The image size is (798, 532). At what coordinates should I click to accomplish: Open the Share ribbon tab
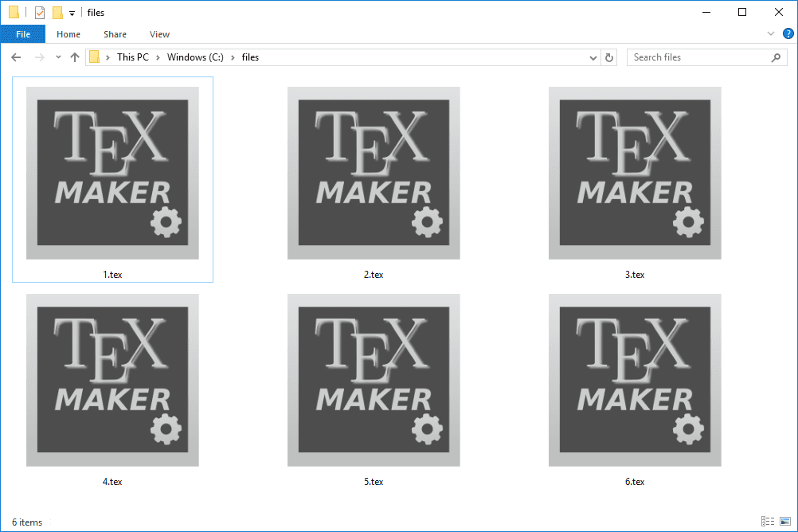click(x=115, y=34)
